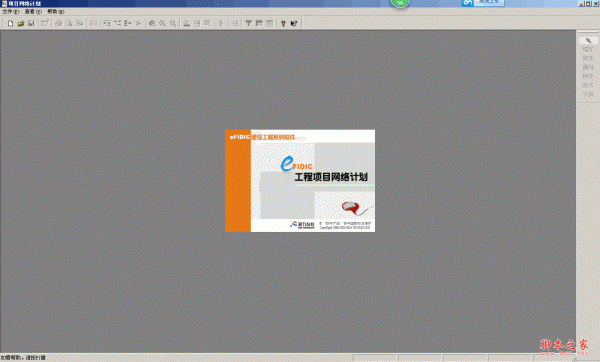Click the zoom-out magnifier icon
This screenshot has height=362, width=600.
click(x=173, y=23)
